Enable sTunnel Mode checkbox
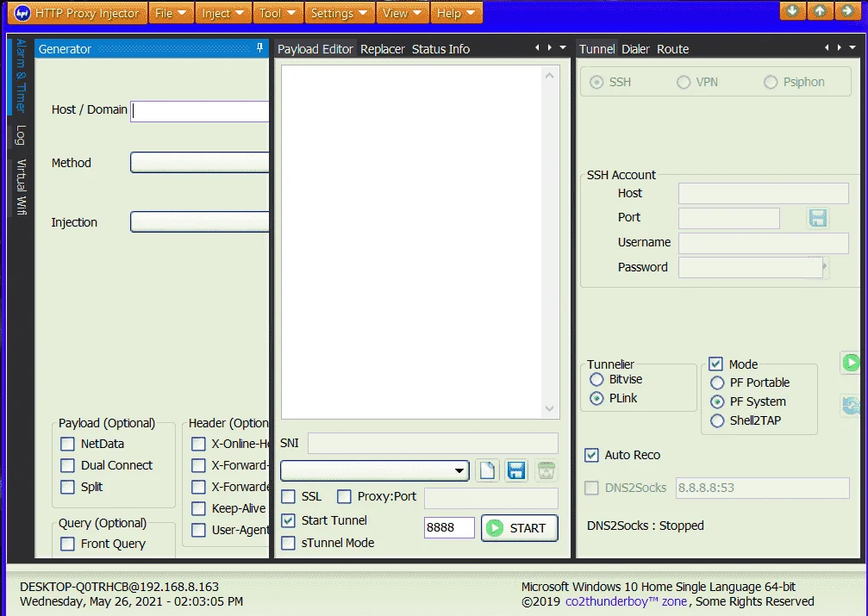This screenshot has height=616, width=868. pos(289,543)
